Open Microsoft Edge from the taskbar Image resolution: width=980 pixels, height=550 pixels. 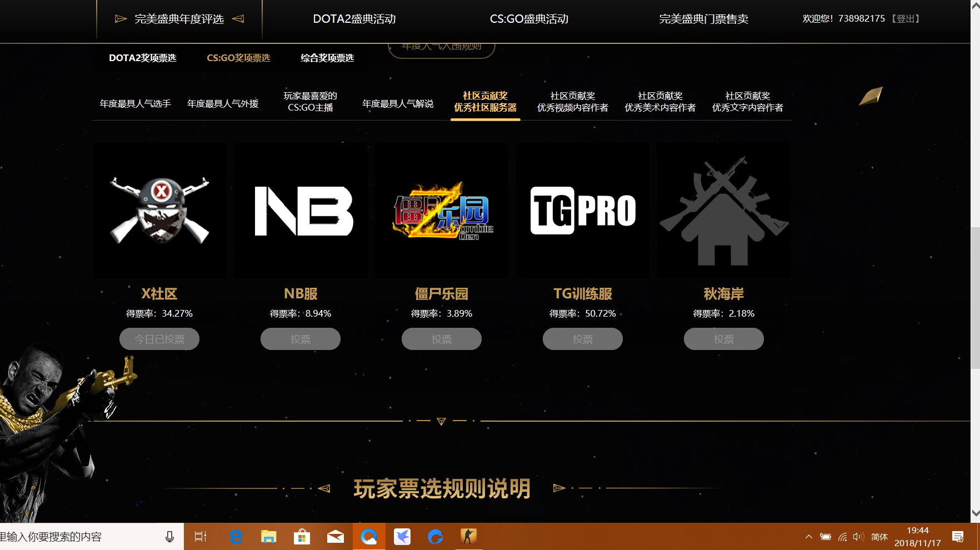coord(236,536)
